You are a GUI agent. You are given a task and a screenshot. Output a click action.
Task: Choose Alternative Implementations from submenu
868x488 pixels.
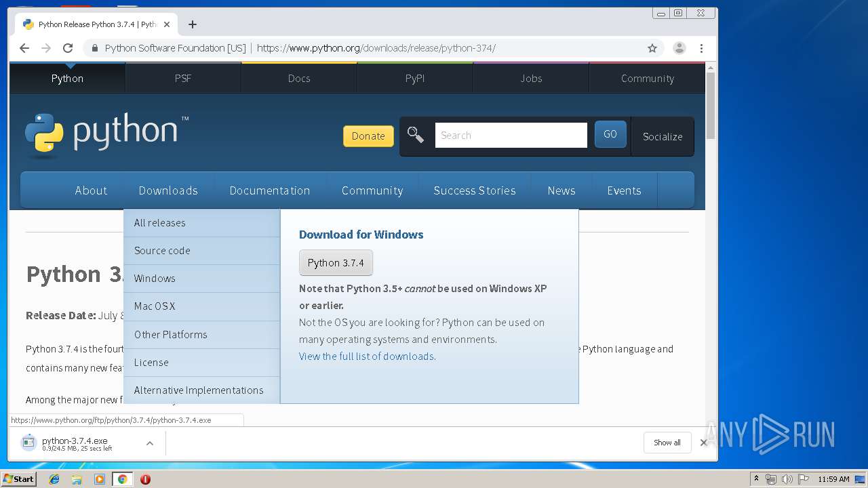tap(201, 390)
